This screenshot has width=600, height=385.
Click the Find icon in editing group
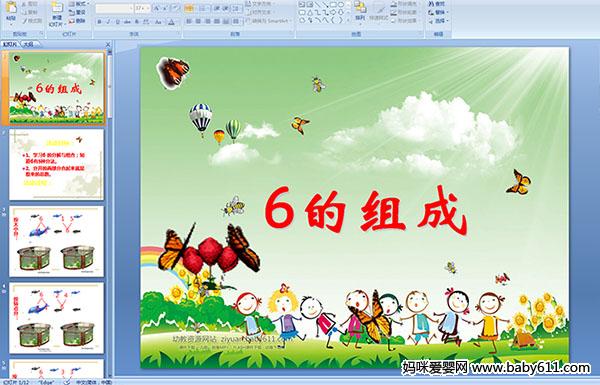pos(437,4)
